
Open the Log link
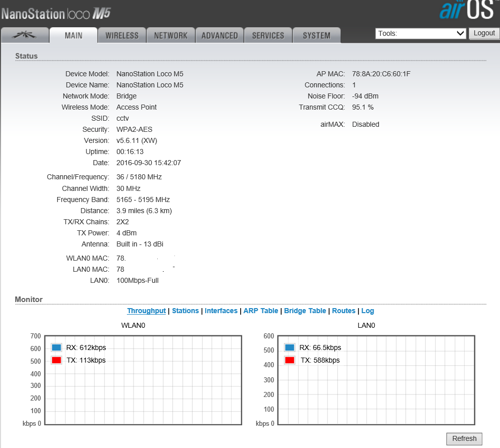[368, 311]
